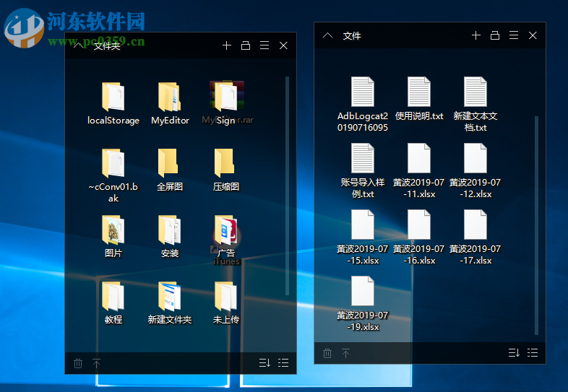The image size is (568, 392).
Task: Select the 账号导入样例.txt file
Action: point(363,171)
